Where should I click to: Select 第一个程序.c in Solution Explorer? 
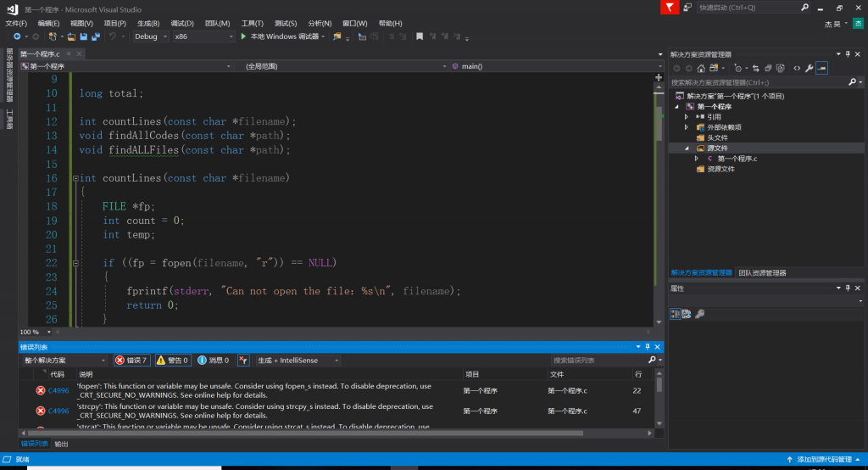[x=737, y=159]
